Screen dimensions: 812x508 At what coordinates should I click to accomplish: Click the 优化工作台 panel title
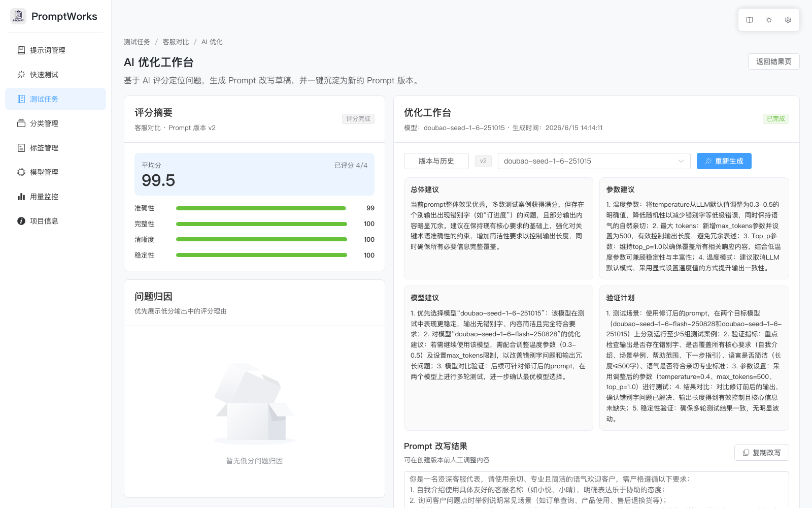[427, 112]
